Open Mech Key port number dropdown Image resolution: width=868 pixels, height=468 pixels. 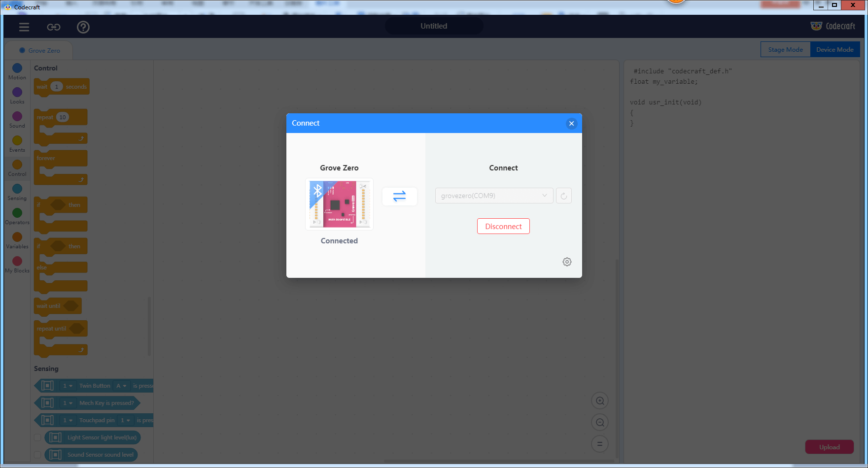click(68, 403)
